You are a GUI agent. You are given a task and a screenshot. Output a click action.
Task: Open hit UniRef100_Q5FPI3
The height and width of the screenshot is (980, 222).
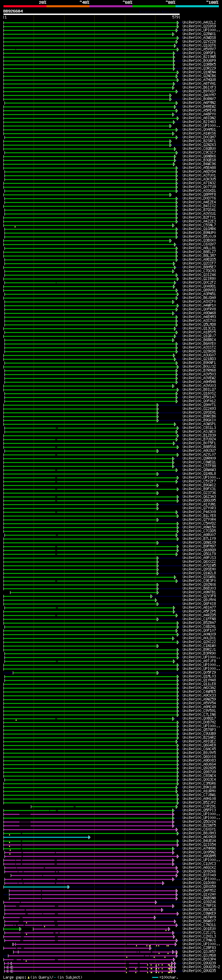199,810
